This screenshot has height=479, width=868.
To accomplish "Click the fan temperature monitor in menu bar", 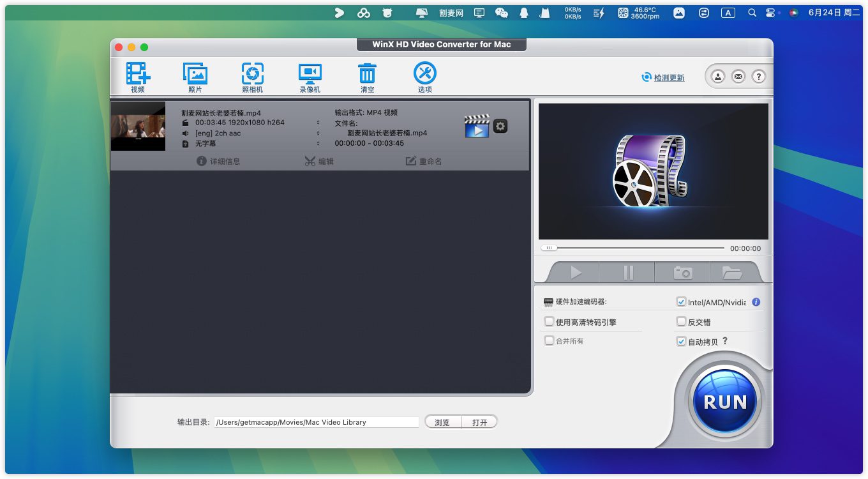I will 638,13.
